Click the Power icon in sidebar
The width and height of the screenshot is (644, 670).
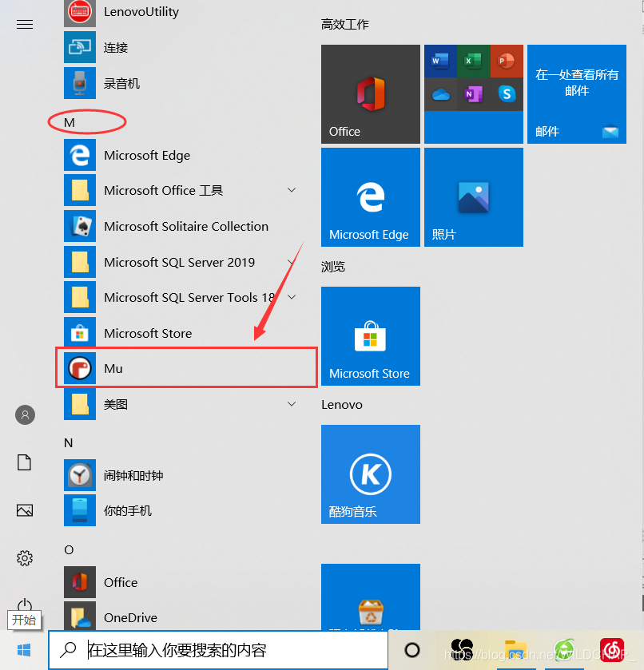tap(25, 605)
